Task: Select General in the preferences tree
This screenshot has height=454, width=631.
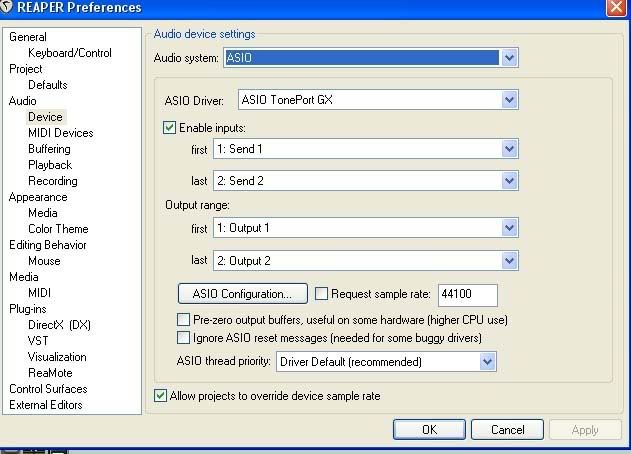Action: 28,37
